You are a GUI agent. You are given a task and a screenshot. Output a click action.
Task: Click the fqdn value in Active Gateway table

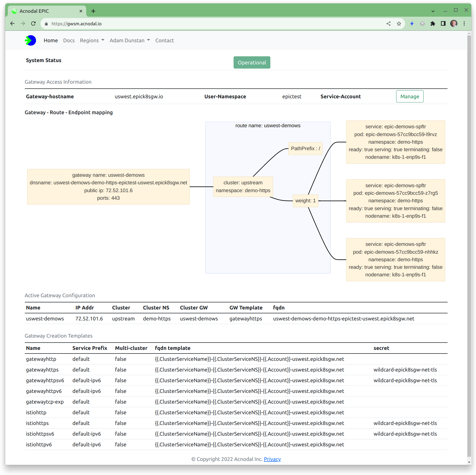click(344, 319)
